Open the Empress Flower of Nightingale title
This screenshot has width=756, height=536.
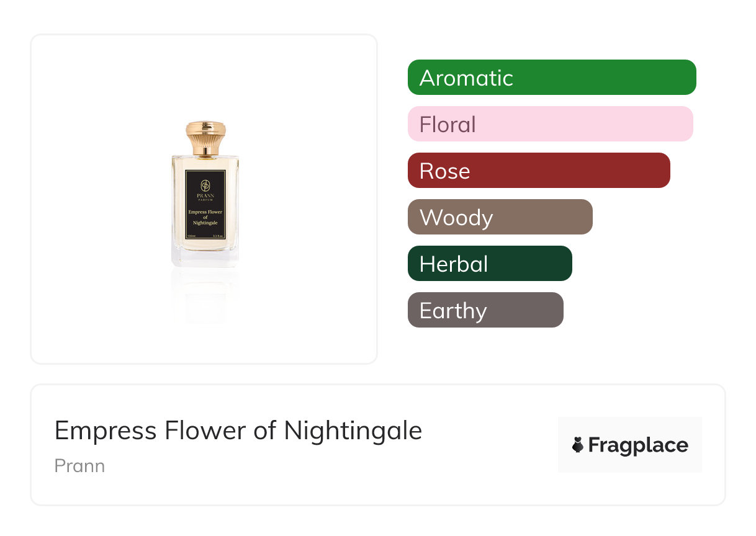click(238, 431)
